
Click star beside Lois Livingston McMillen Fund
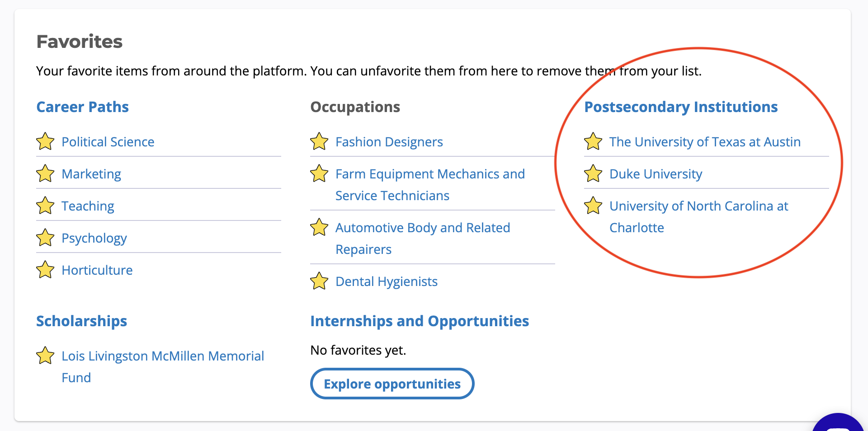(45, 356)
